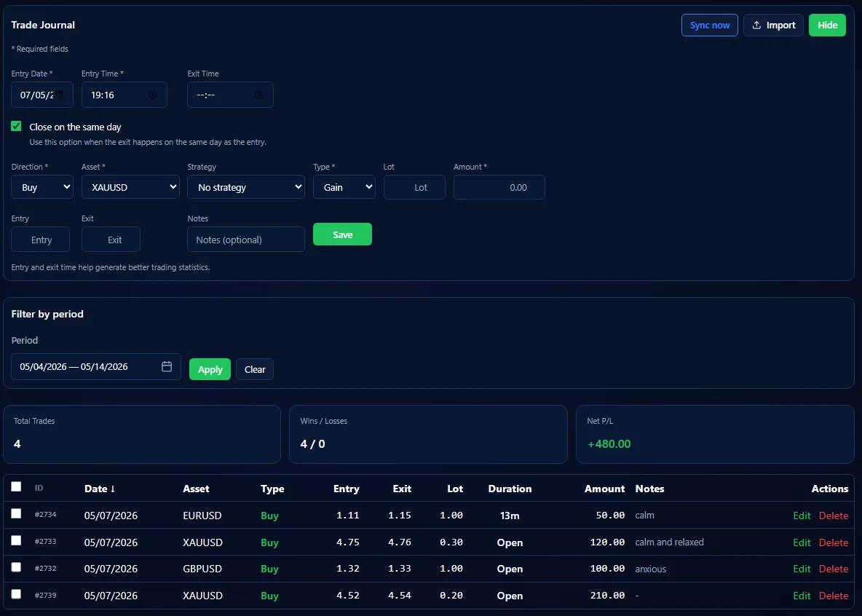Delete trade #2732 GBPUSD
The image size is (862, 616).
834,569
